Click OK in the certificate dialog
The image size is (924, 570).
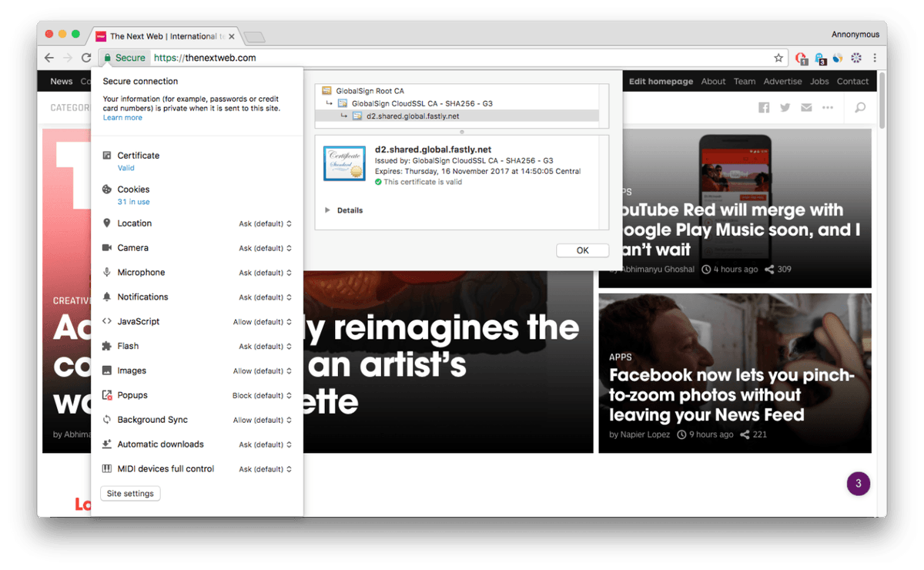pyautogui.click(x=582, y=250)
